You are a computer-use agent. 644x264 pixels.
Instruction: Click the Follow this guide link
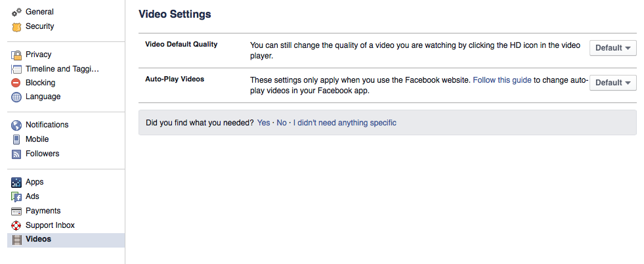tap(502, 80)
